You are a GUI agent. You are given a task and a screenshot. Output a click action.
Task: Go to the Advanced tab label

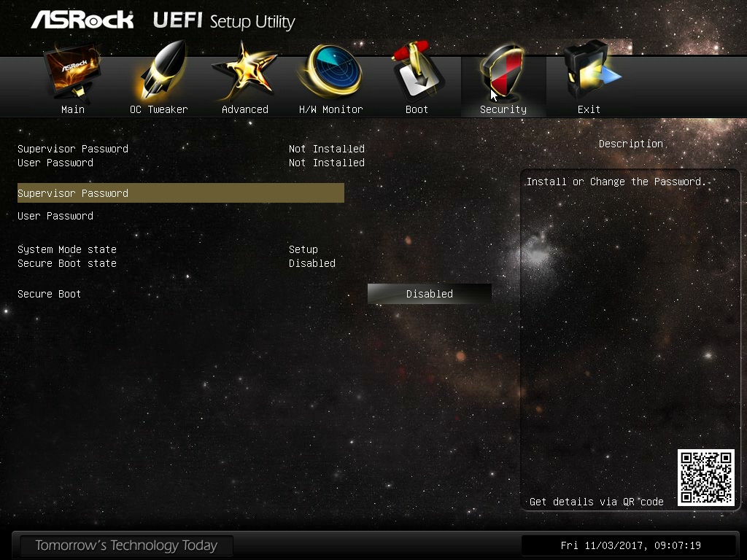[x=245, y=109]
